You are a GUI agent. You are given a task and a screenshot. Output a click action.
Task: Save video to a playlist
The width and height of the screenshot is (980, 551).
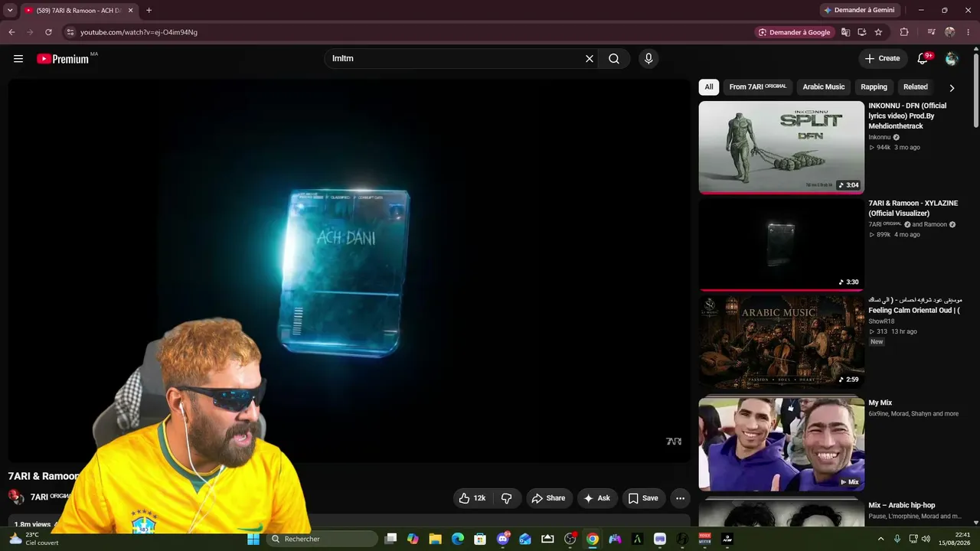click(643, 498)
